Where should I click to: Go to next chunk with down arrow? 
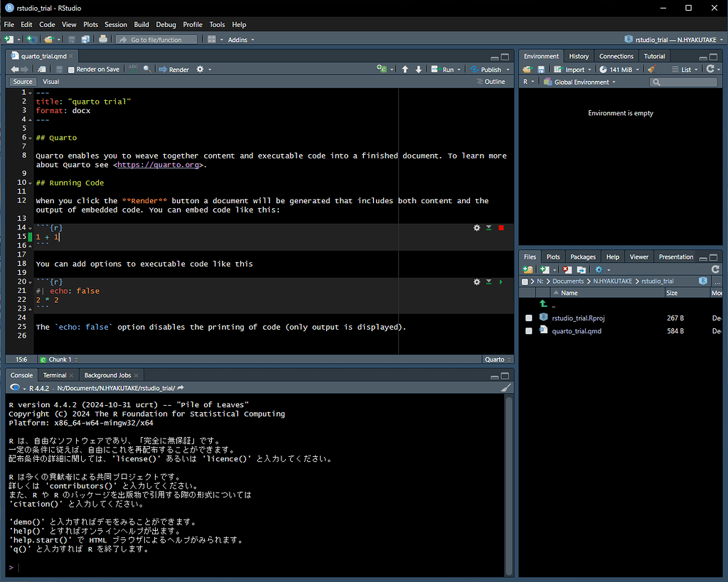[x=418, y=69]
